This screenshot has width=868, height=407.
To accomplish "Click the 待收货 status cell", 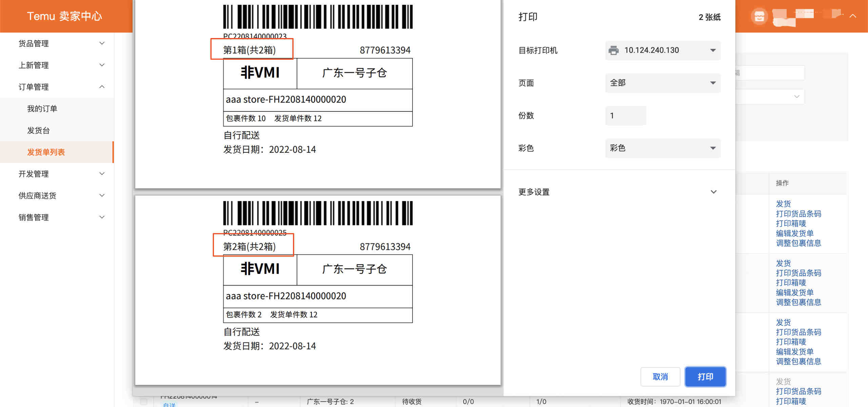I will (x=412, y=402).
